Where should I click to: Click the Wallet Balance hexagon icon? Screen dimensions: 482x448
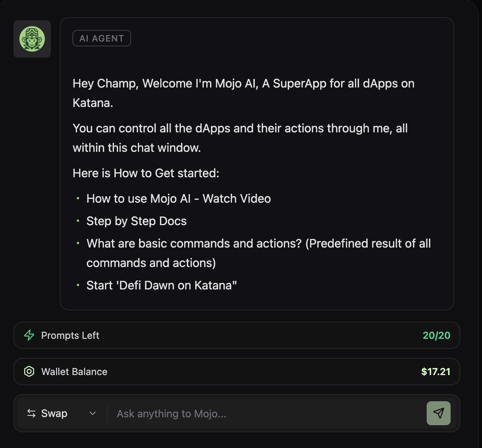[29, 372]
